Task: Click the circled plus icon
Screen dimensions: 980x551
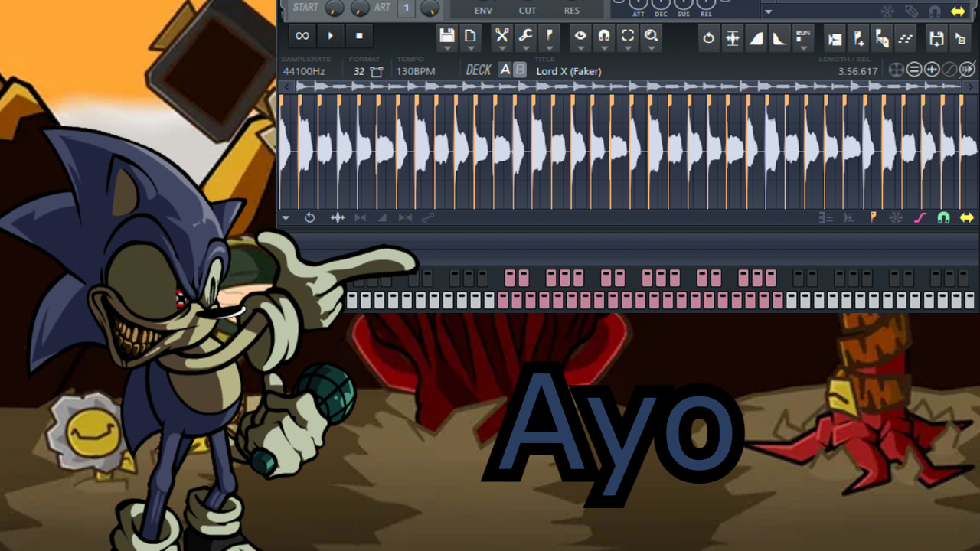Action: pyautogui.click(x=932, y=70)
